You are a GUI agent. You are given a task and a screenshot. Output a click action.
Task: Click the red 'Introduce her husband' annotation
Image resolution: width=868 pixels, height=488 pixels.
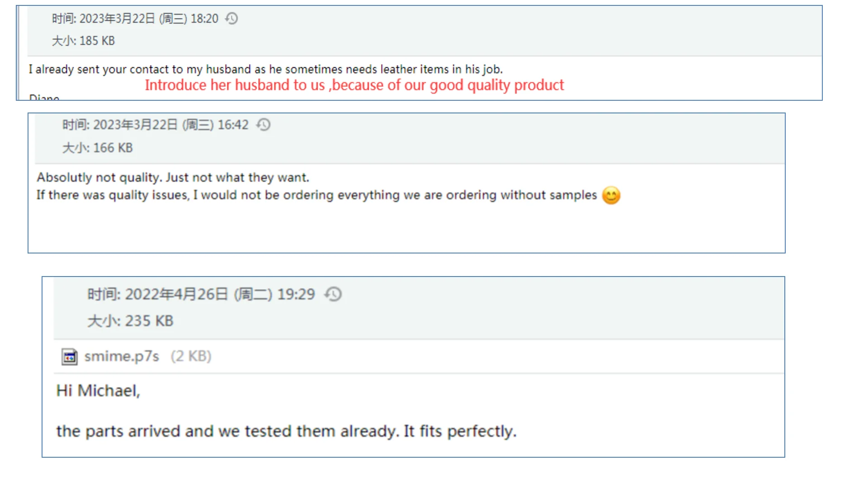tap(354, 85)
